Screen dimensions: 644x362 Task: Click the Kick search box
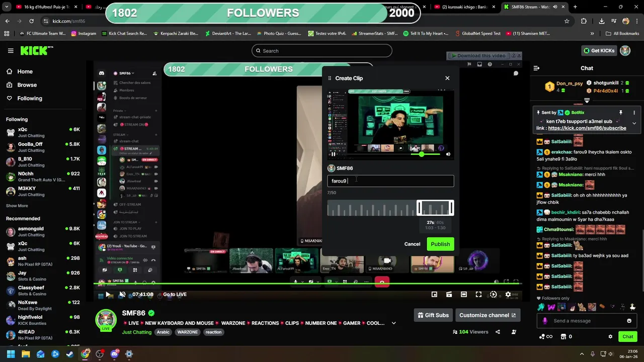[x=322, y=51]
